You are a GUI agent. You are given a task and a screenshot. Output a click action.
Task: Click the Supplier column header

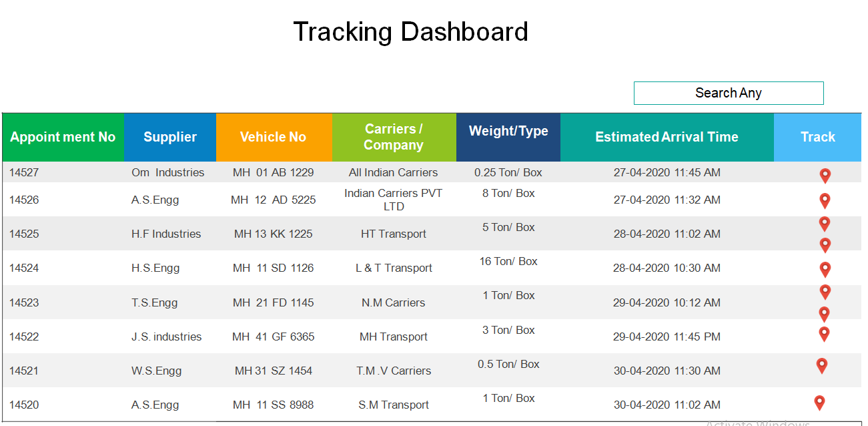click(170, 137)
